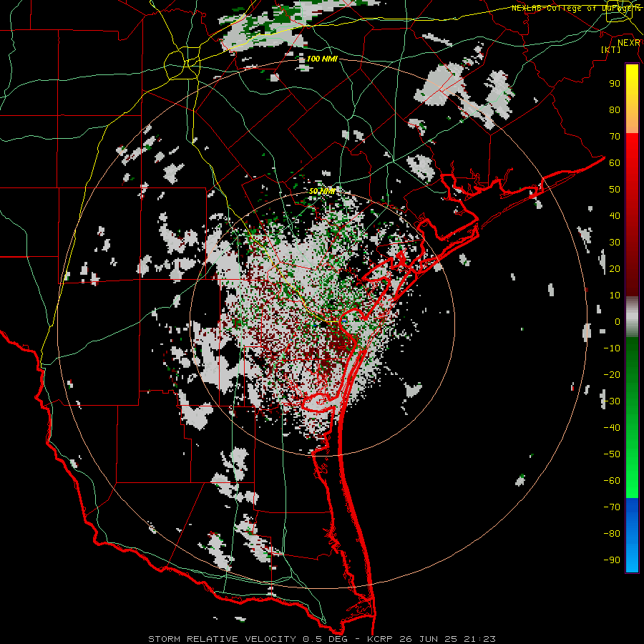The image size is (644, 644).
Task: Click the 10 value on the color scale
Action: click(x=615, y=296)
